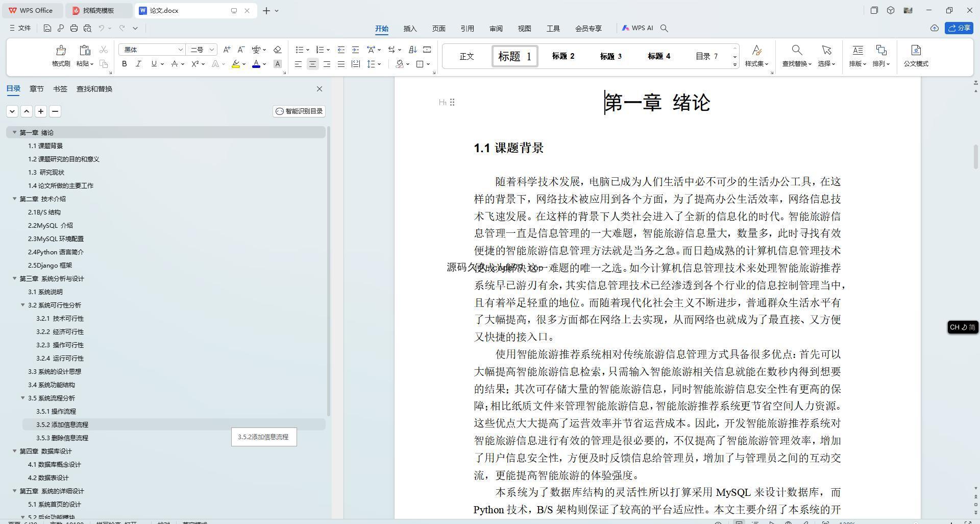Promote outline level with plus button
980x524 pixels.
[x=41, y=111]
